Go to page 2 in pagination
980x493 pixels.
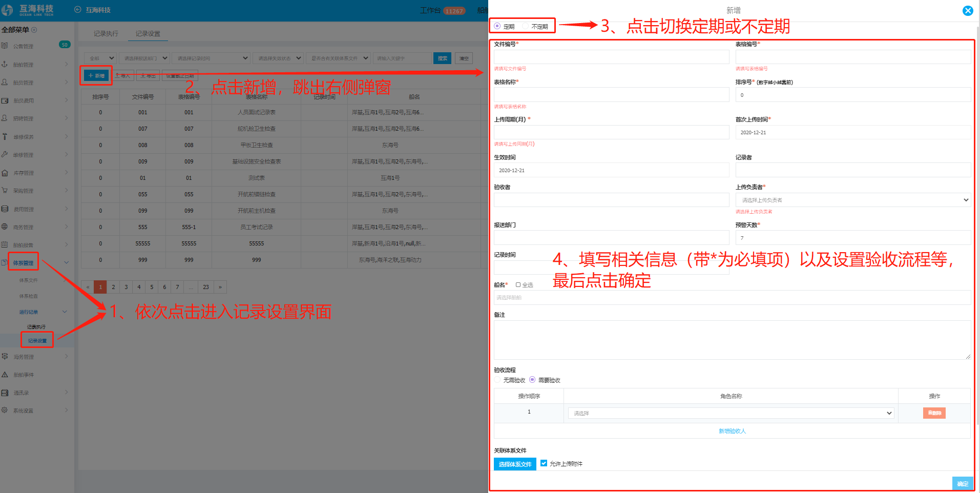[x=113, y=287]
